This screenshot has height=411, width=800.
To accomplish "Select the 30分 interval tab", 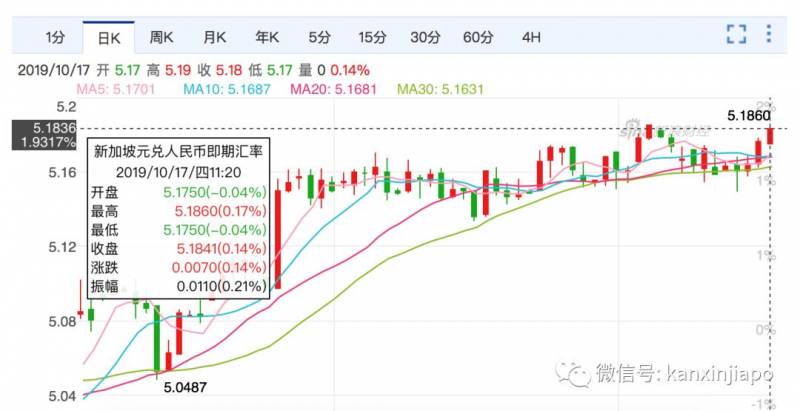I will pyautogui.click(x=425, y=37).
